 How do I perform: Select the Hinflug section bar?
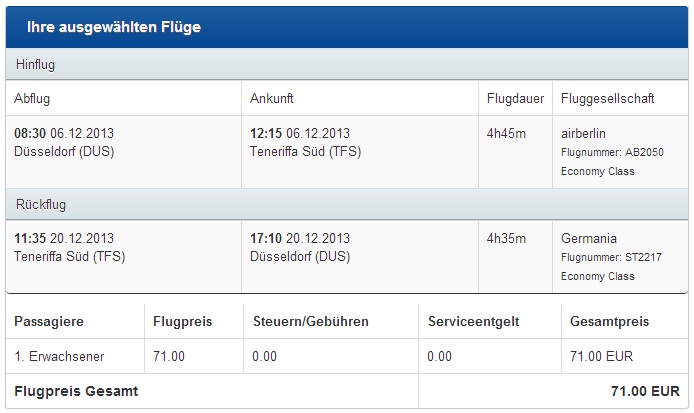tap(347, 65)
